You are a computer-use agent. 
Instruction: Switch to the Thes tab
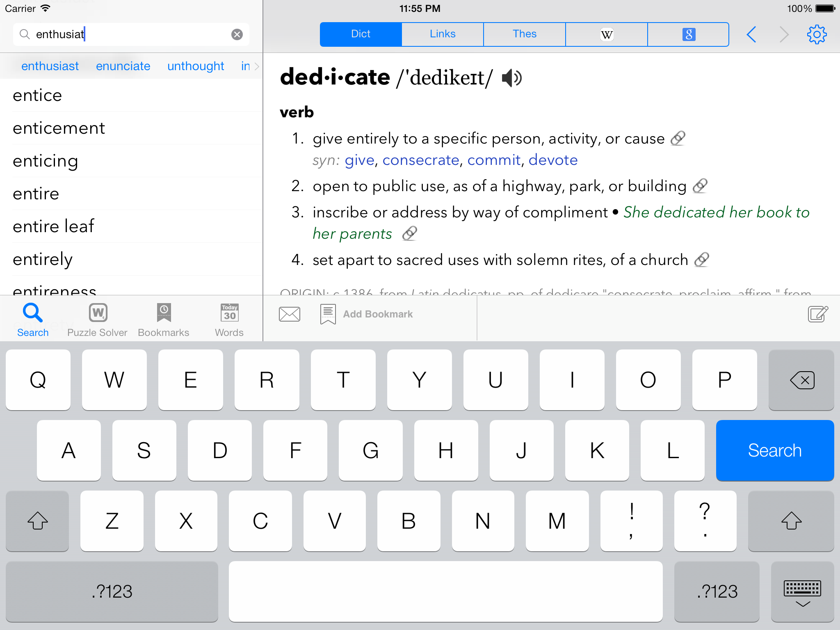click(524, 34)
